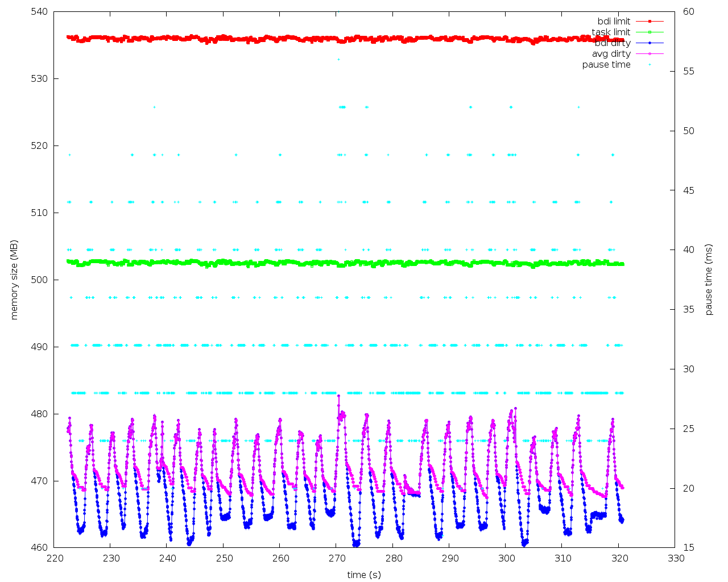Click the 240 label on time axis
728x582 pixels.
click(x=167, y=559)
